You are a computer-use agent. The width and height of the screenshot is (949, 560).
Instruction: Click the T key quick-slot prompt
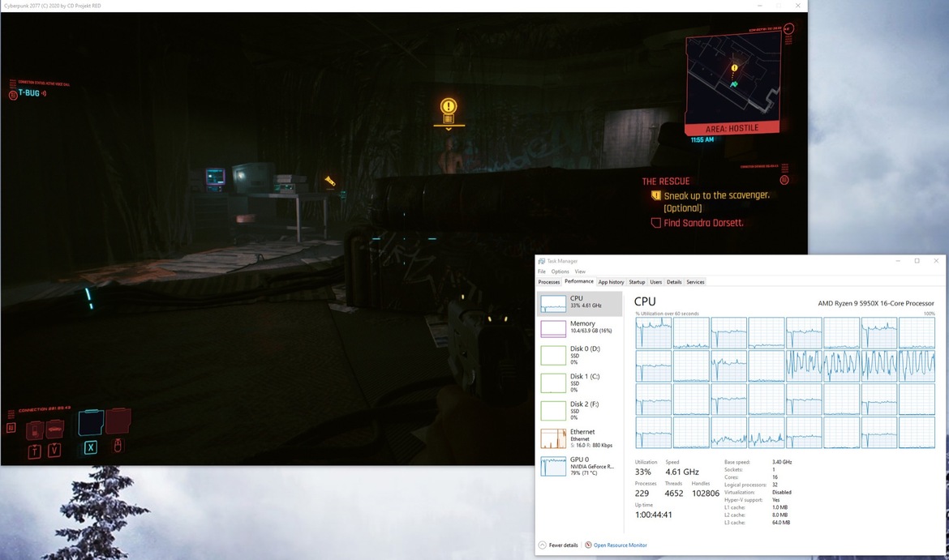point(35,451)
